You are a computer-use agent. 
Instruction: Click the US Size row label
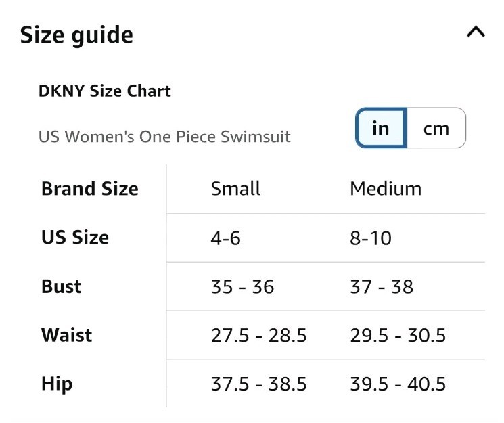75,238
